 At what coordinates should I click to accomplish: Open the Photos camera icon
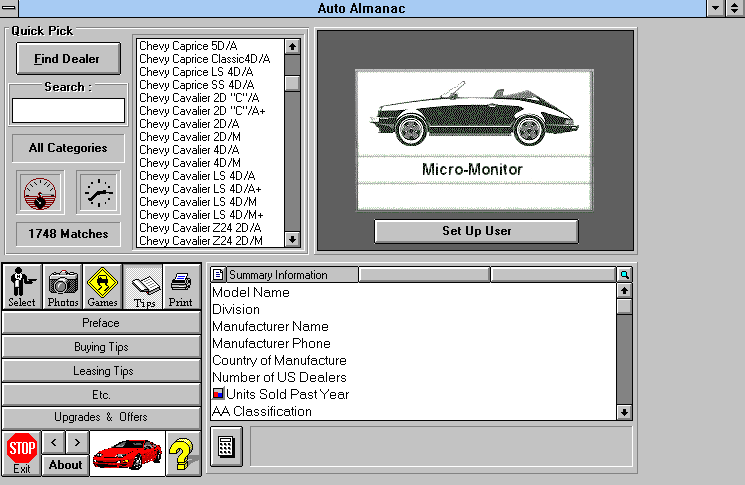click(63, 286)
